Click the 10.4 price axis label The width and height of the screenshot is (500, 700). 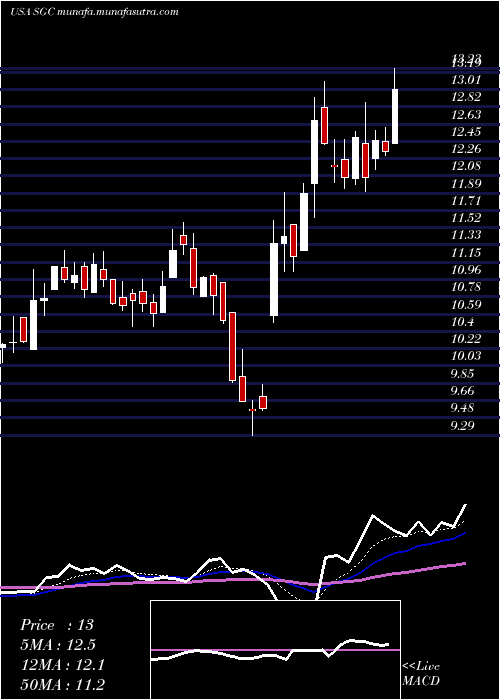coord(463,321)
